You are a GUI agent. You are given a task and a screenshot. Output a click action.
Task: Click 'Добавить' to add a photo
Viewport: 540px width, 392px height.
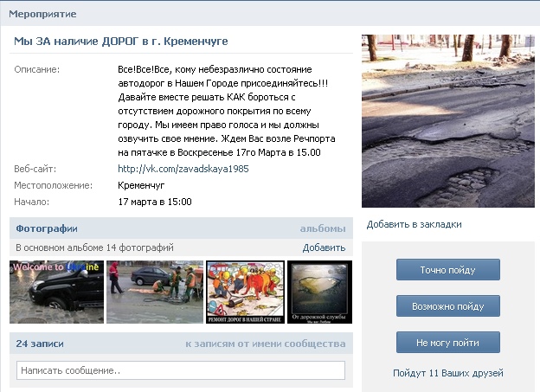[324, 247]
